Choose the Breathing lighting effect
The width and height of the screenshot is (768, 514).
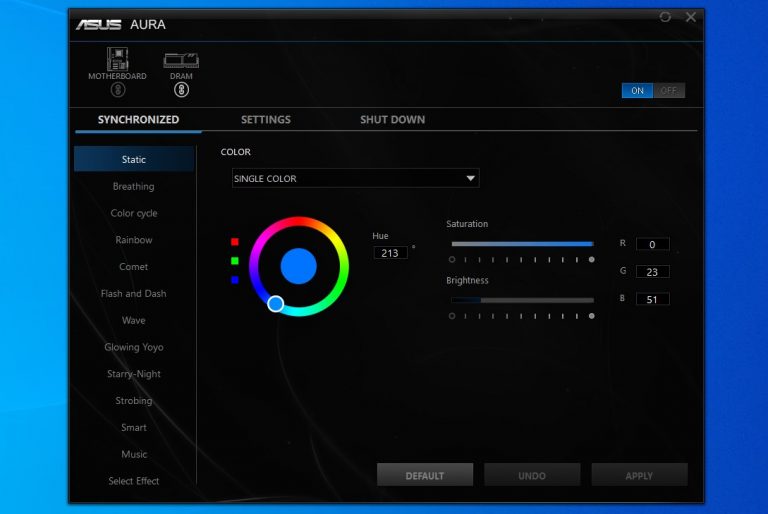point(133,187)
